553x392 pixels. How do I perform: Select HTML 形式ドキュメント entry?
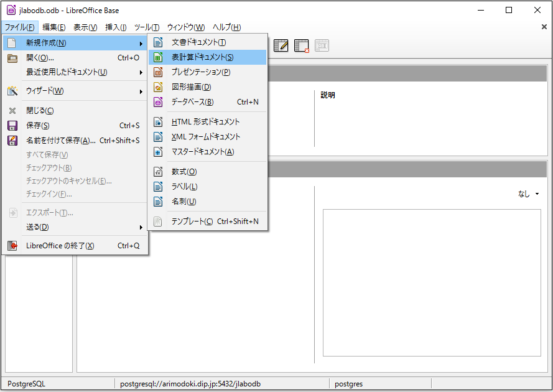[x=207, y=122]
